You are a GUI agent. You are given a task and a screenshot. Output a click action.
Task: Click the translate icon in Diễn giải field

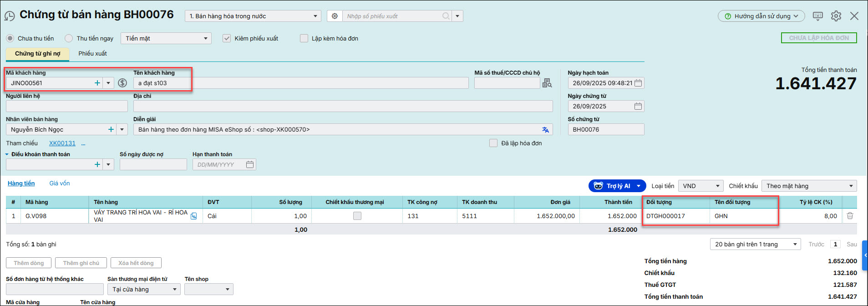click(545, 130)
